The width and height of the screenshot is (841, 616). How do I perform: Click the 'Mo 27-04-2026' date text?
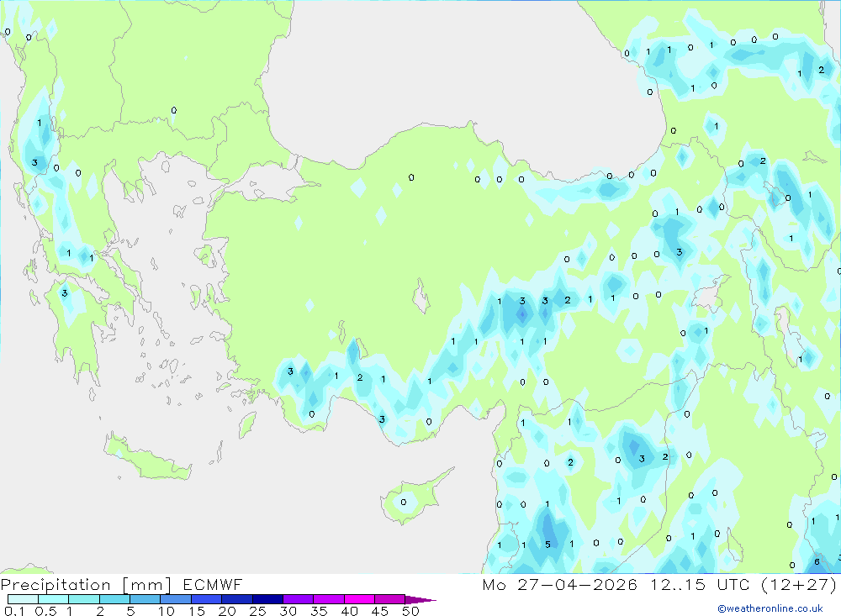coord(559,584)
